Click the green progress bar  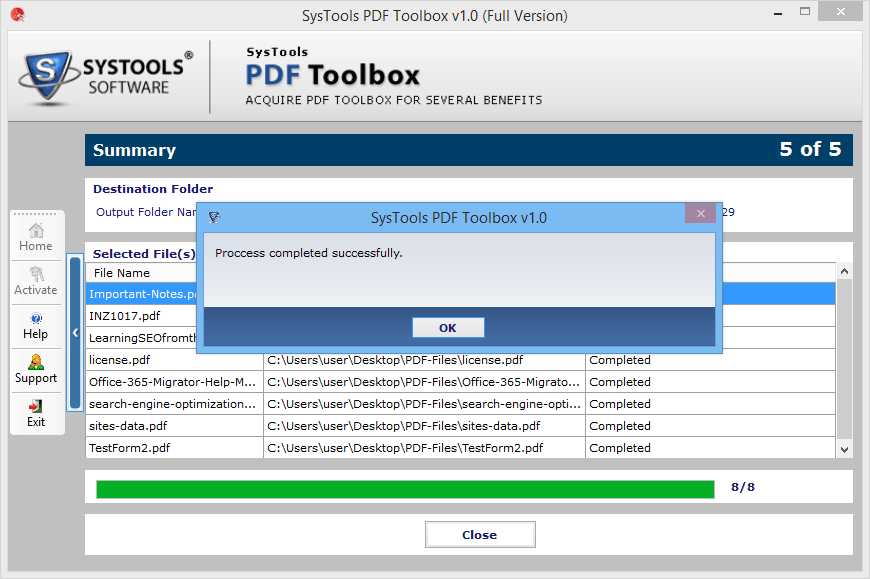[x=405, y=489]
